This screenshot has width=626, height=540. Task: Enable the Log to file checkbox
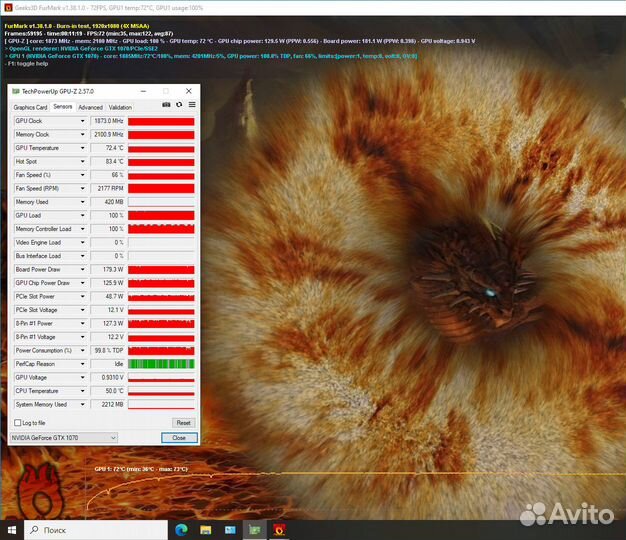point(18,423)
